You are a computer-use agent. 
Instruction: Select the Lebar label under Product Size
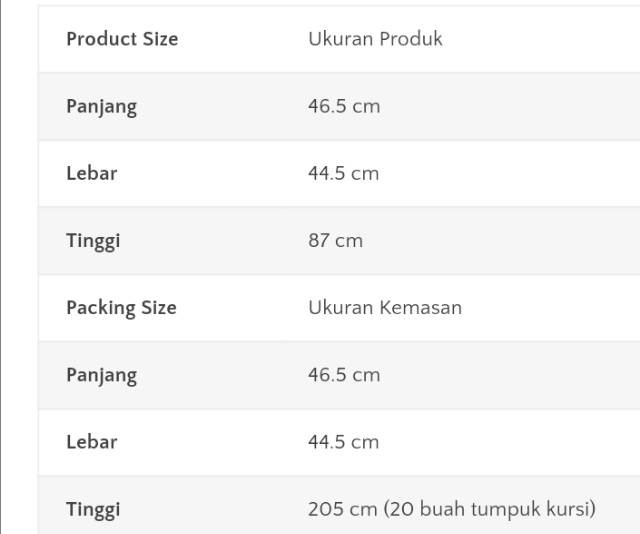[x=92, y=173]
